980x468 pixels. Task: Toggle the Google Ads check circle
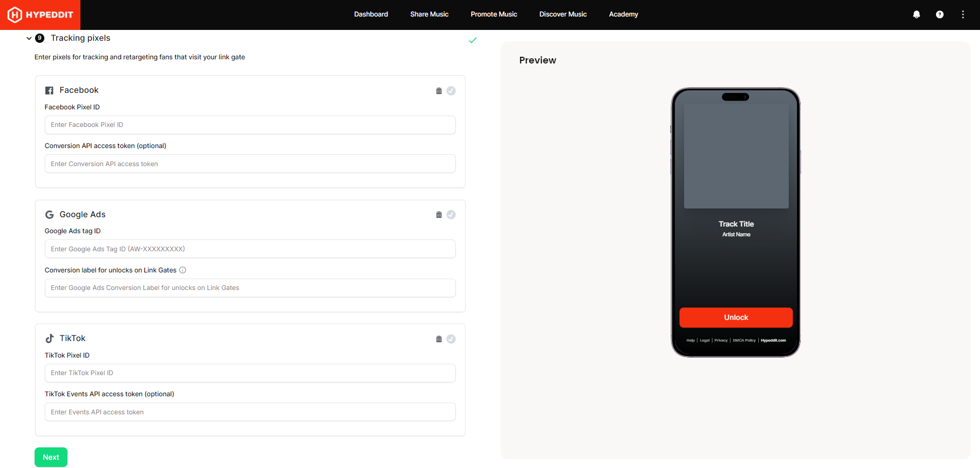[451, 215]
